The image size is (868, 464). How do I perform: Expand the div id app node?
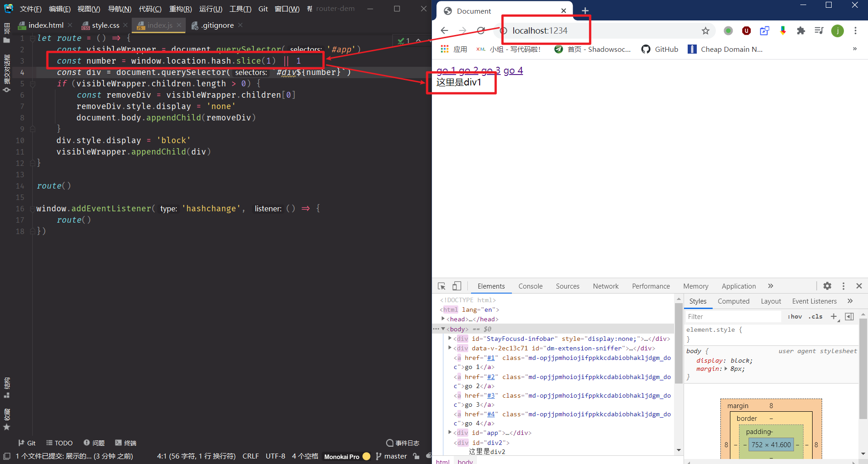(450, 432)
